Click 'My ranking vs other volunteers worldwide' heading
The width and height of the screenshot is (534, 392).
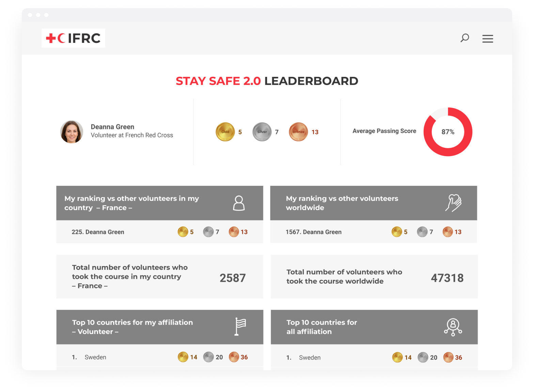tap(342, 203)
